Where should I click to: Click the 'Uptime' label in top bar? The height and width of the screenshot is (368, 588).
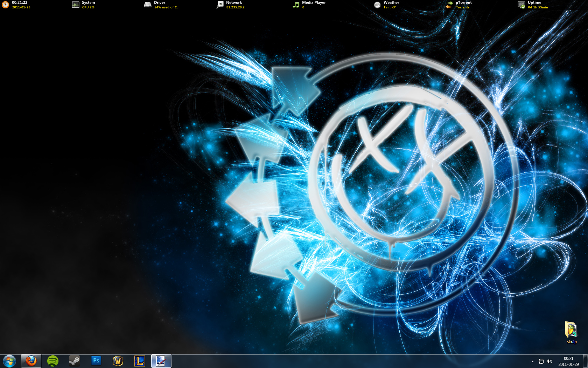click(534, 2)
